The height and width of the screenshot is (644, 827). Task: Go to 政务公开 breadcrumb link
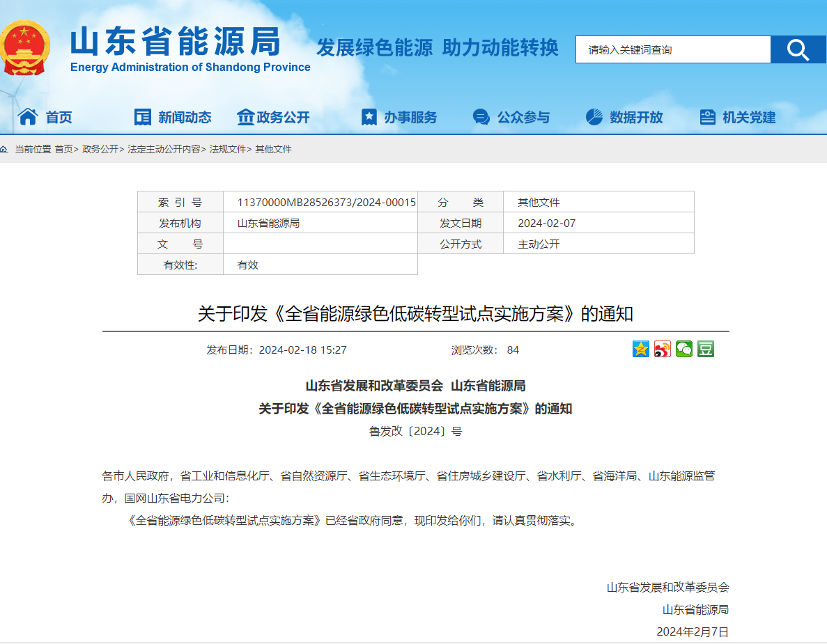tap(100, 149)
